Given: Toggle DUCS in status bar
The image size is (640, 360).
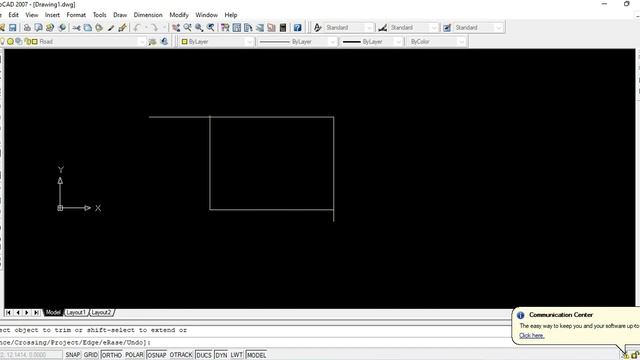Looking at the screenshot, I should (204, 355).
